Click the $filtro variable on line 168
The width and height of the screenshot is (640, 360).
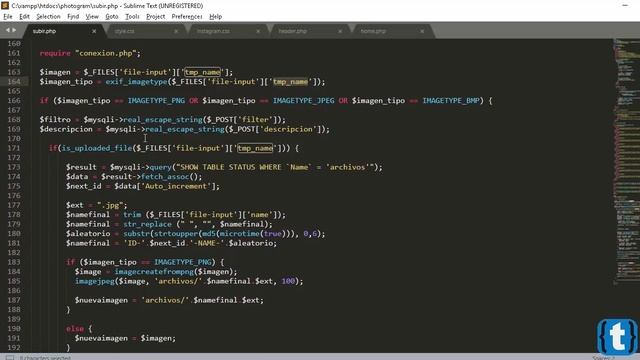[x=55, y=120]
